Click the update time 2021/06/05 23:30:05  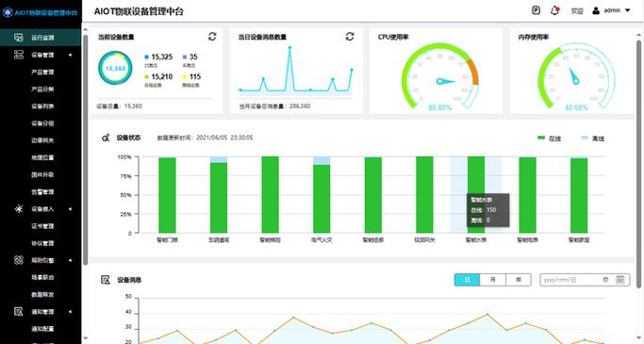224,138
